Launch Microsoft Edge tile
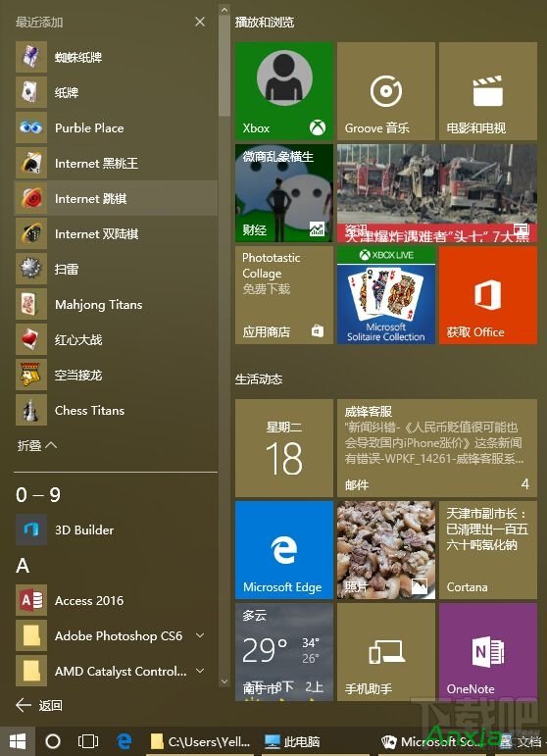547x756 pixels. 284,550
